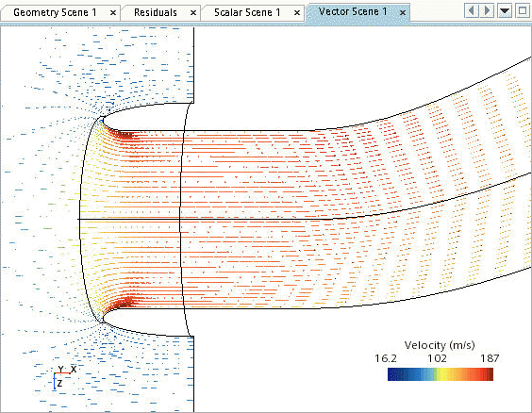Close the Geometry Scene 1 tab
Viewport: 532px width, 413px height.
113,13
